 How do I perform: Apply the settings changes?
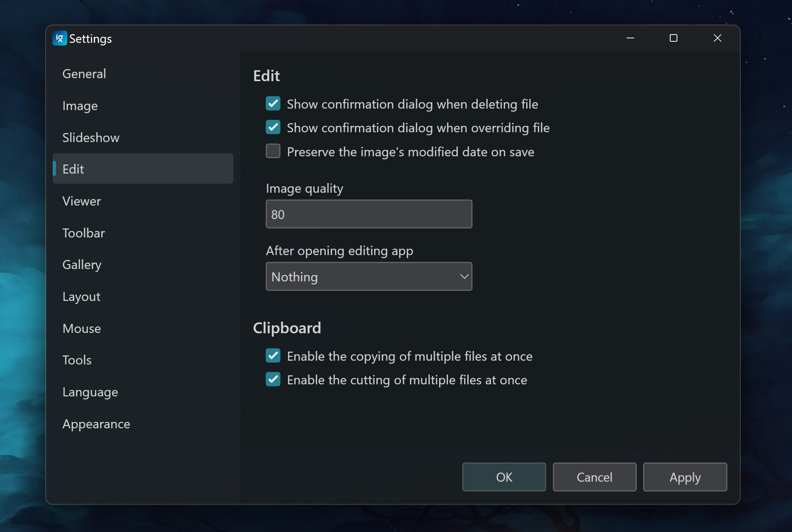point(684,477)
